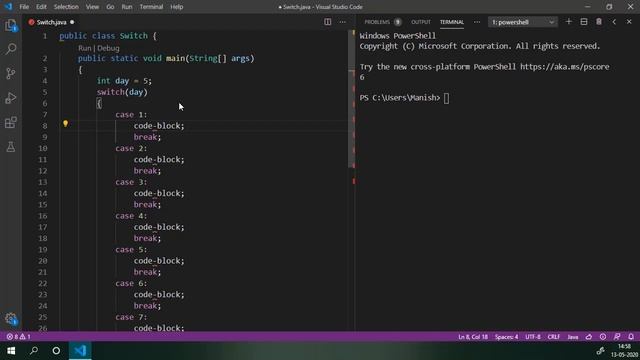Click the errors and warnings status indicator
640x360 pixels.
pyautogui.click(x=19, y=337)
